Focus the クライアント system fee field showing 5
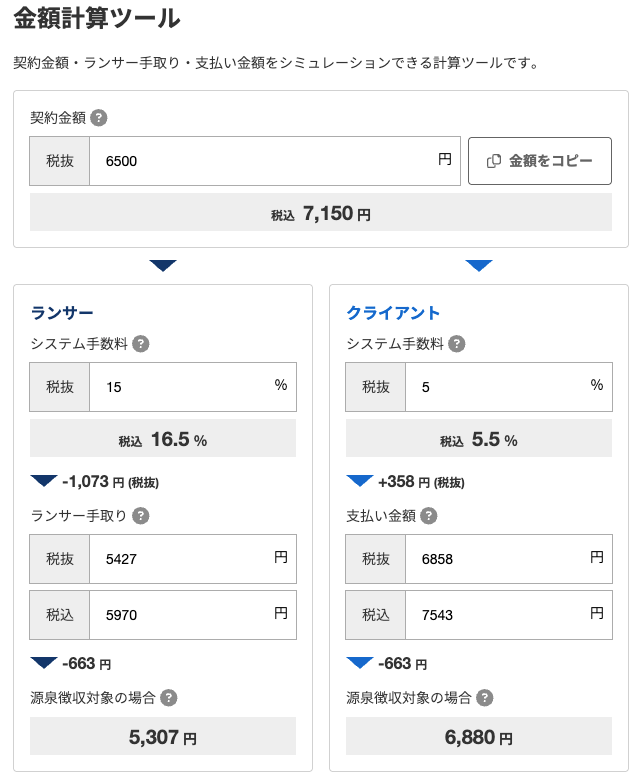The width and height of the screenshot is (634, 779). (x=495, y=387)
